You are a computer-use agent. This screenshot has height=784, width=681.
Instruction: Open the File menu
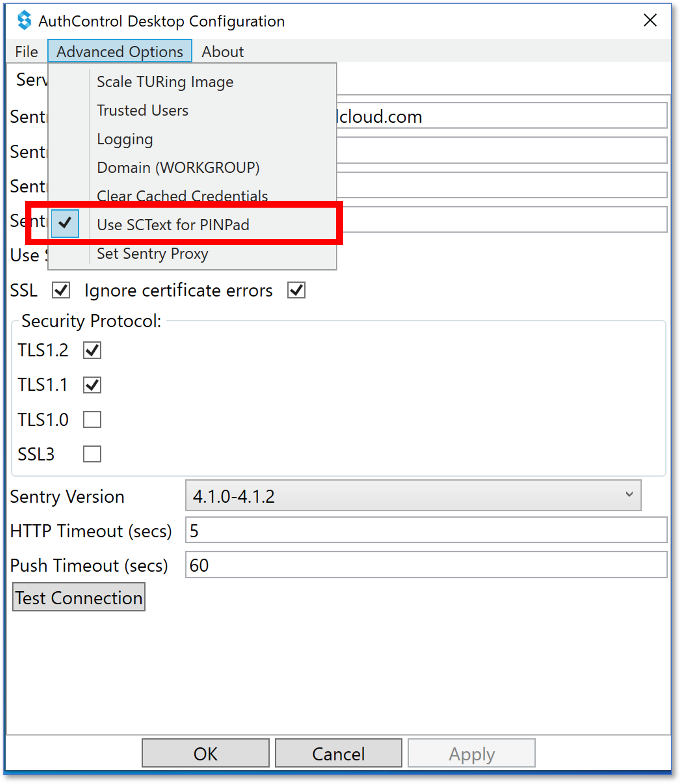(26, 52)
